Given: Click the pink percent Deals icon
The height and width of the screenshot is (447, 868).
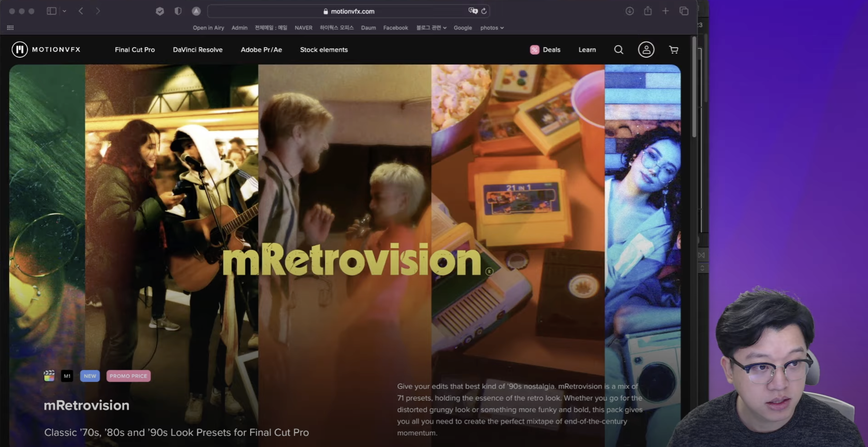Looking at the screenshot, I should 534,50.
